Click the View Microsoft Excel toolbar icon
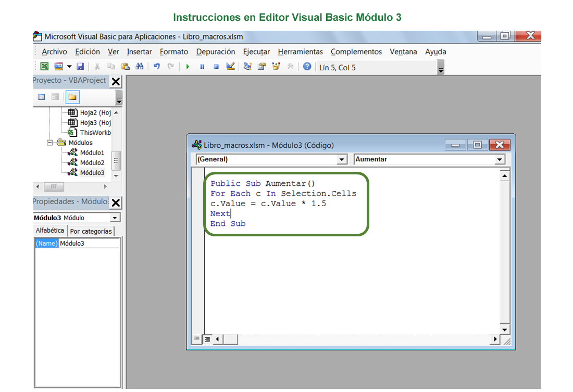 pos(44,67)
